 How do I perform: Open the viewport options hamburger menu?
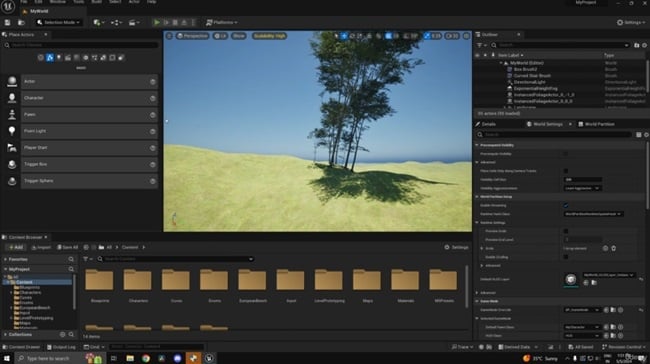pos(169,36)
